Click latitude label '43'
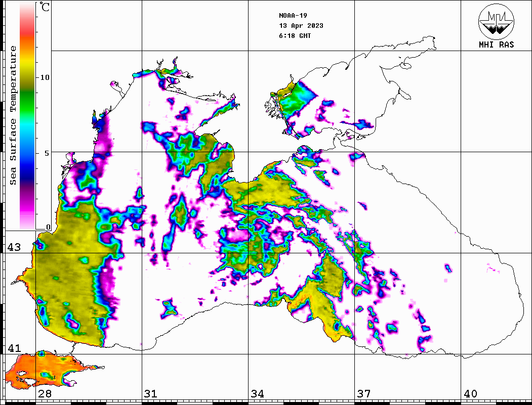The height and width of the screenshot is (405, 532). [14, 247]
